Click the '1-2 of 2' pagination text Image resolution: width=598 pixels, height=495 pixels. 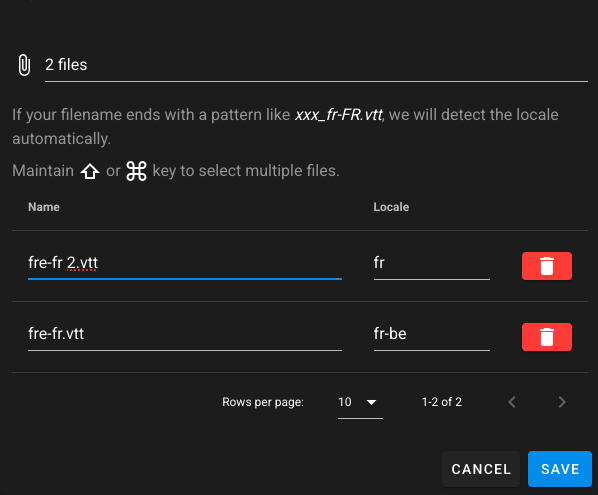pos(442,402)
